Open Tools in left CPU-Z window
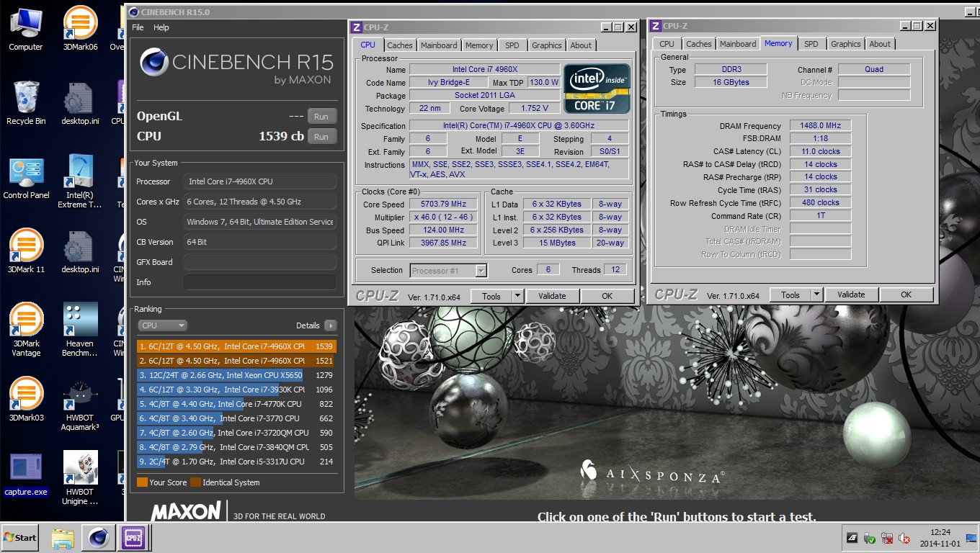The width and height of the screenshot is (980, 553). coord(491,296)
